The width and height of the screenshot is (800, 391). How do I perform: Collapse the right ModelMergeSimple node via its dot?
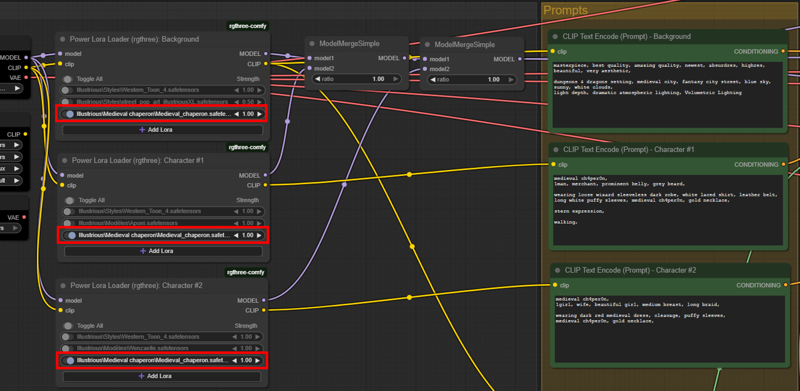click(x=428, y=45)
